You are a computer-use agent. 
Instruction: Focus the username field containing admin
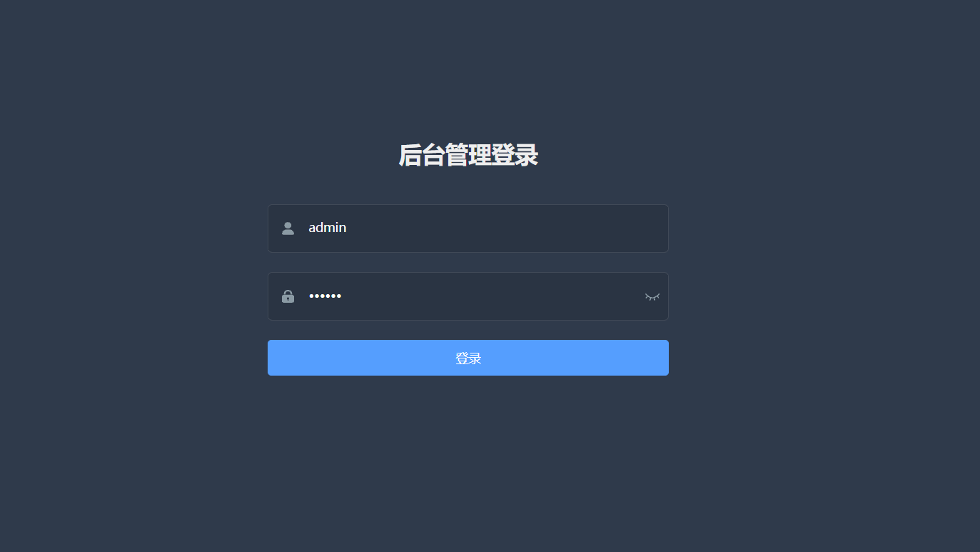[x=468, y=229]
